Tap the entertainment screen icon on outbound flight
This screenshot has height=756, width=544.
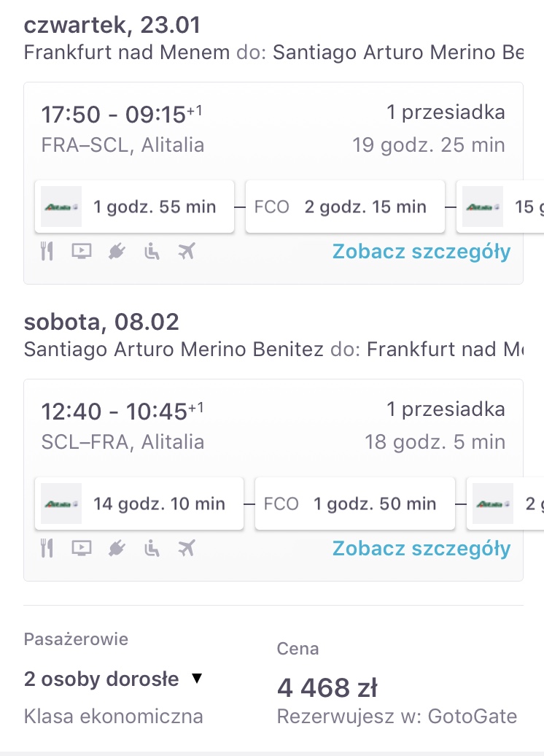pos(82,251)
